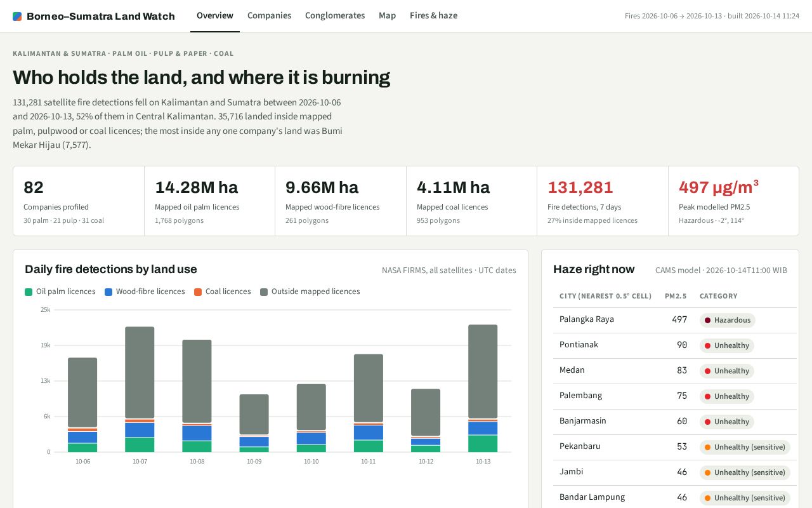812x508 pixels.
Task: Click the 10-07 bar's grey segment
Action: pyautogui.click(x=140, y=373)
